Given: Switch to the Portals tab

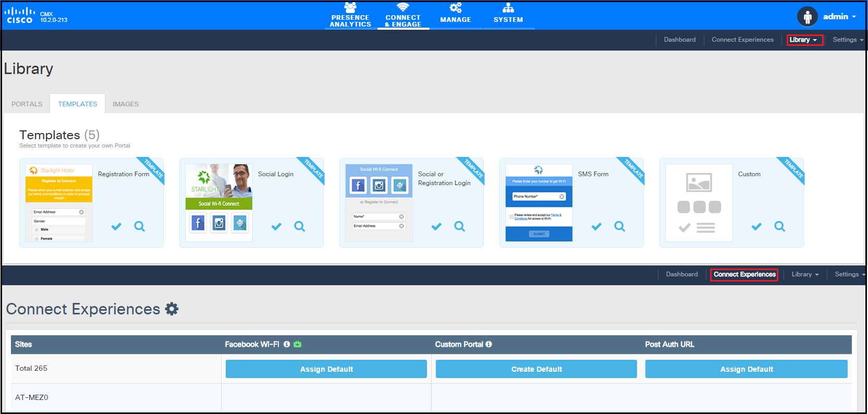Looking at the screenshot, I should [27, 104].
